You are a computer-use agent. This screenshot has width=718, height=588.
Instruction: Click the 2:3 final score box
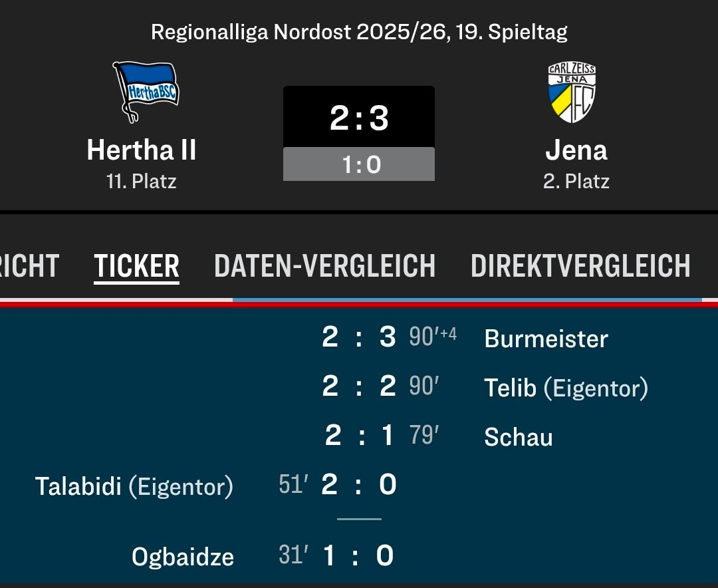pos(359,118)
